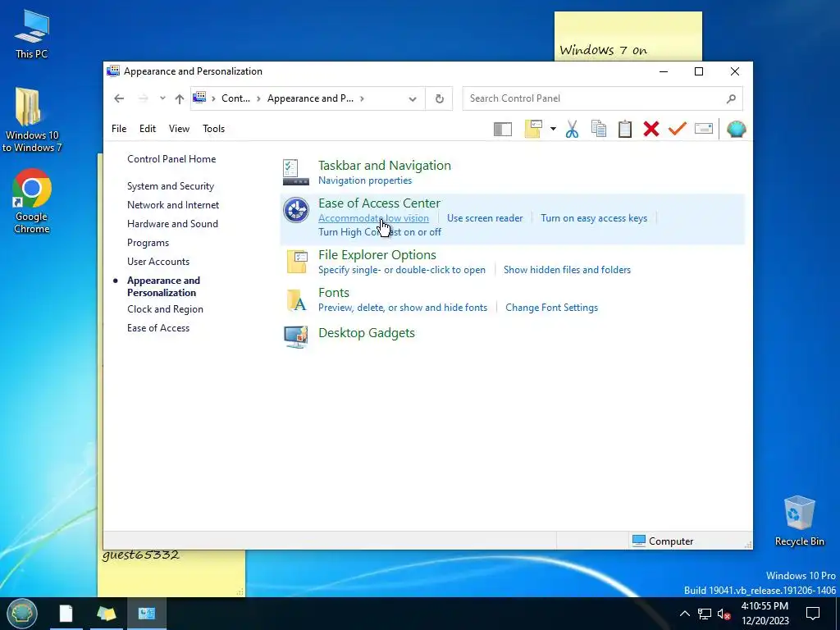The width and height of the screenshot is (840, 630).
Task: Click the File Explorer Options icon
Action: coord(296,262)
